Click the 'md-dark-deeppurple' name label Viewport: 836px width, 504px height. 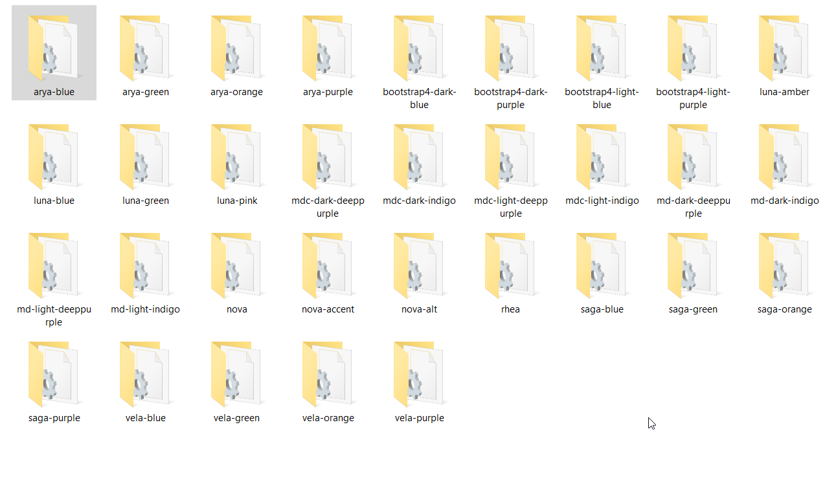click(x=693, y=207)
